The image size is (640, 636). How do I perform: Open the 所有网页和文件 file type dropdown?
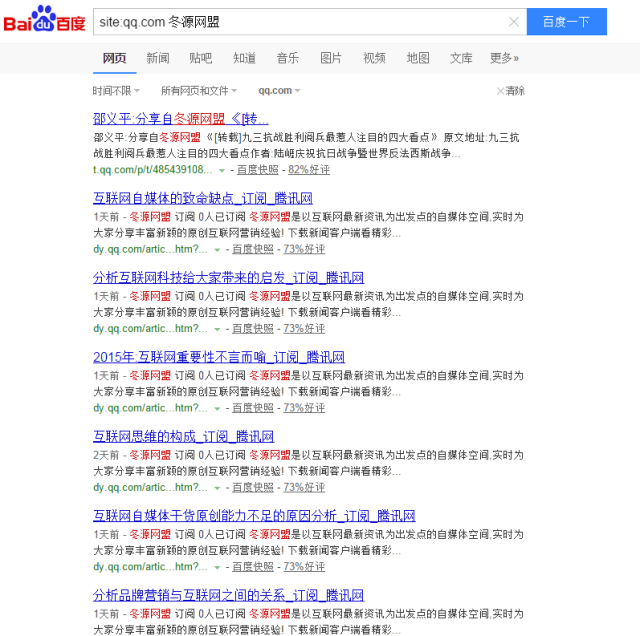tap(201, 91)
